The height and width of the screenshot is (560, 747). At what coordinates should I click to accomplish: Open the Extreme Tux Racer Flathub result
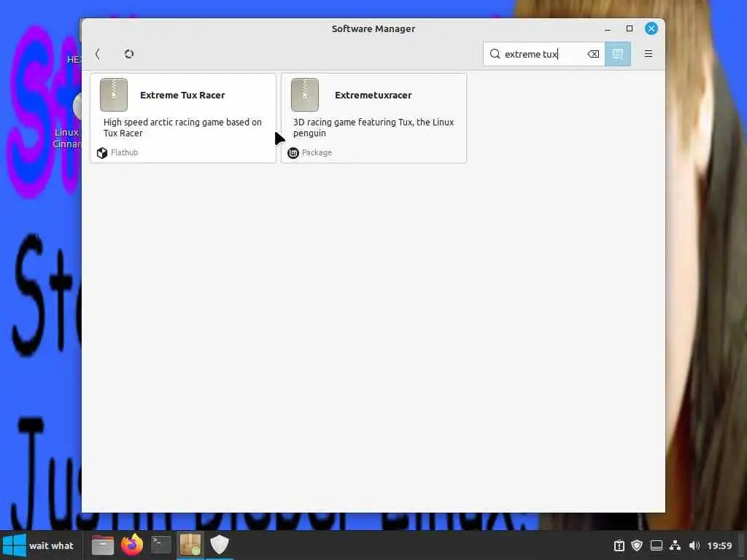click(x=183, y=117)
